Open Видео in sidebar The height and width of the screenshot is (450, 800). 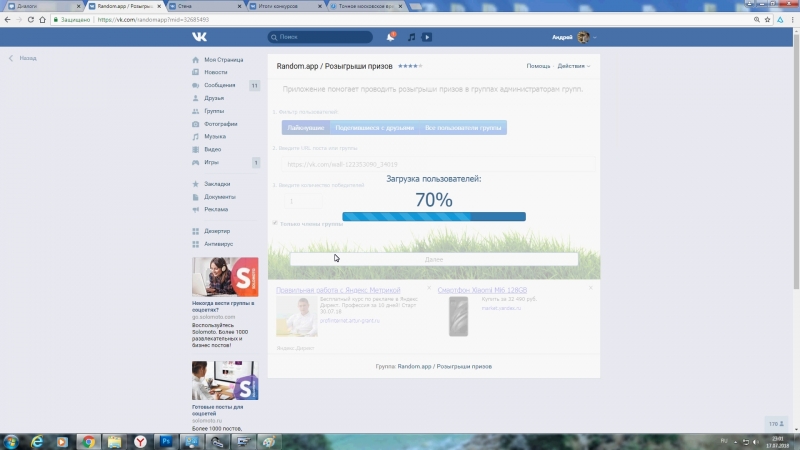[x=213, y=149]
